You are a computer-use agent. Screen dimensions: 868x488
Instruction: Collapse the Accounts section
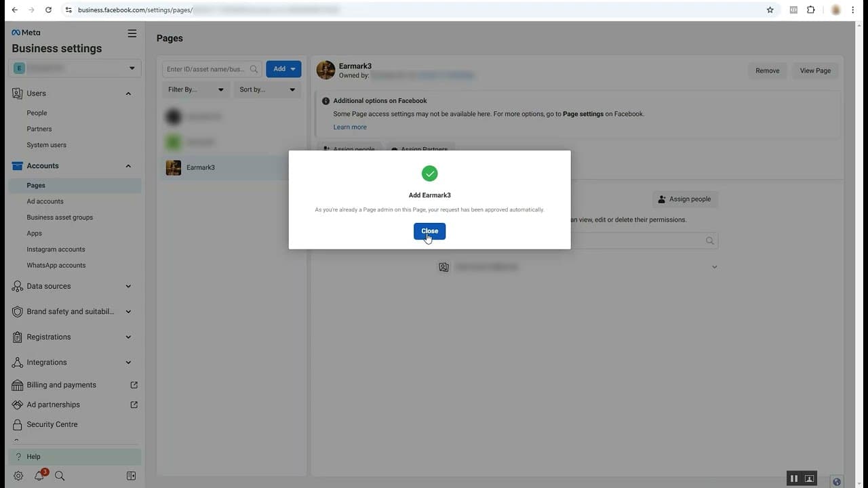(x=128, y=166)
